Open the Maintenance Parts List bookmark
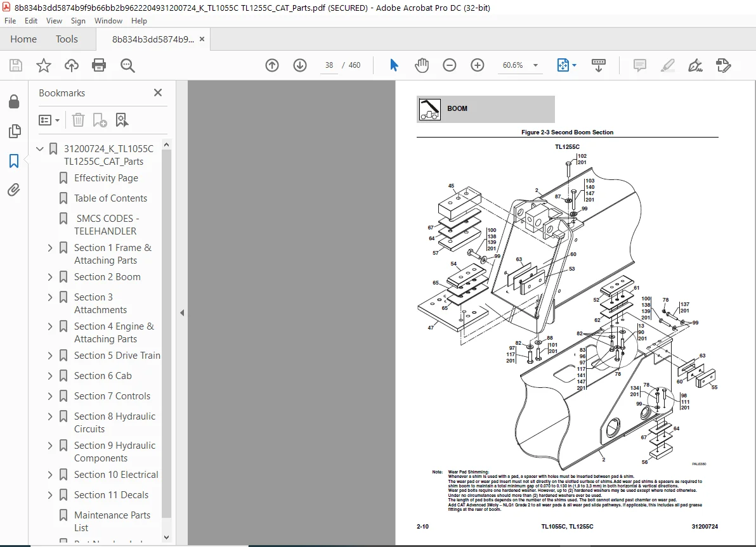Viewport: 756px width, 547px height. 112,522
